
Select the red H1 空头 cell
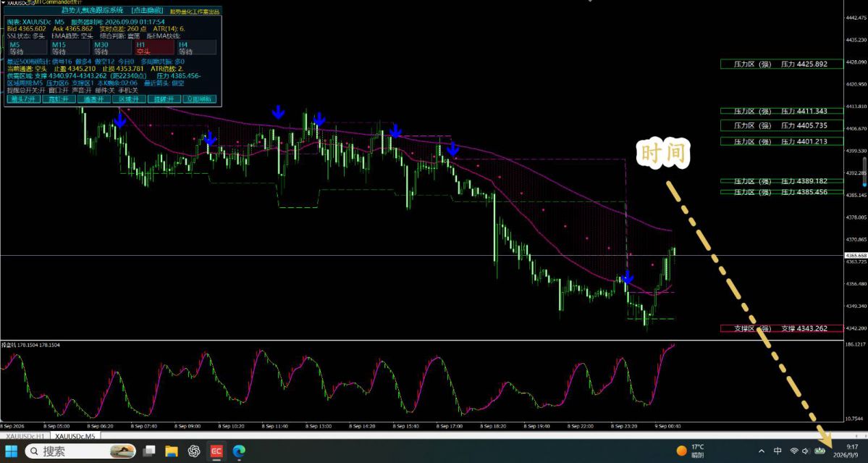pos(154,48)
